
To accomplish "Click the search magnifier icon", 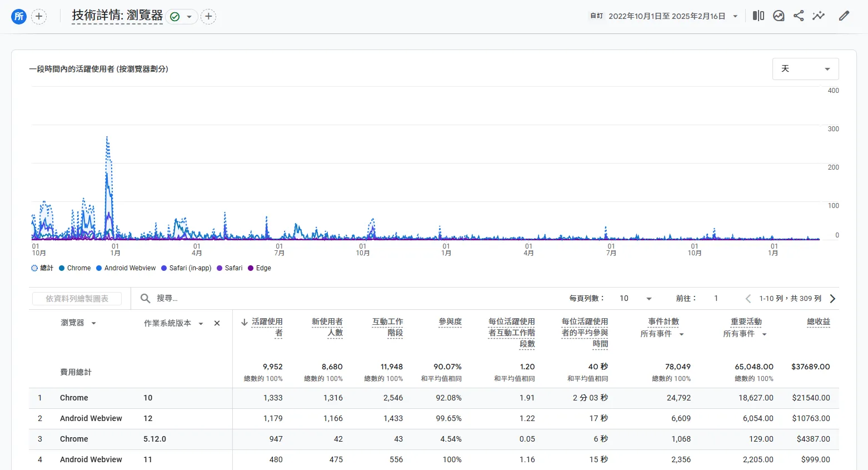I will pyautogui.click(x=145, y=299).
